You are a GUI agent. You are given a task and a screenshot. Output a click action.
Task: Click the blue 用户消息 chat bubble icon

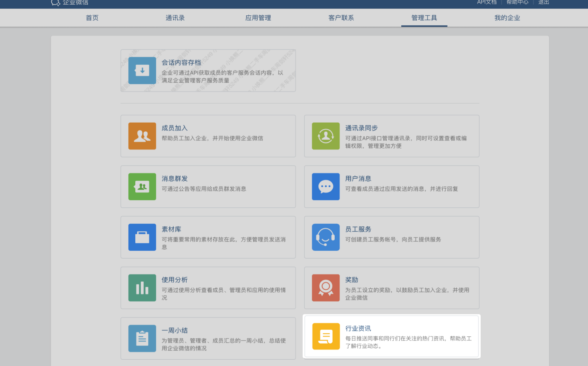tap(326, 187)
